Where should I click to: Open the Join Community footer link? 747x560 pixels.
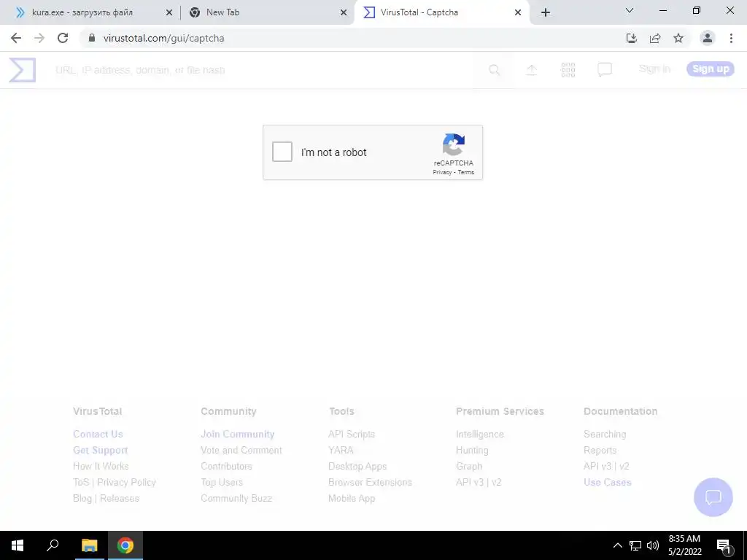238,435
